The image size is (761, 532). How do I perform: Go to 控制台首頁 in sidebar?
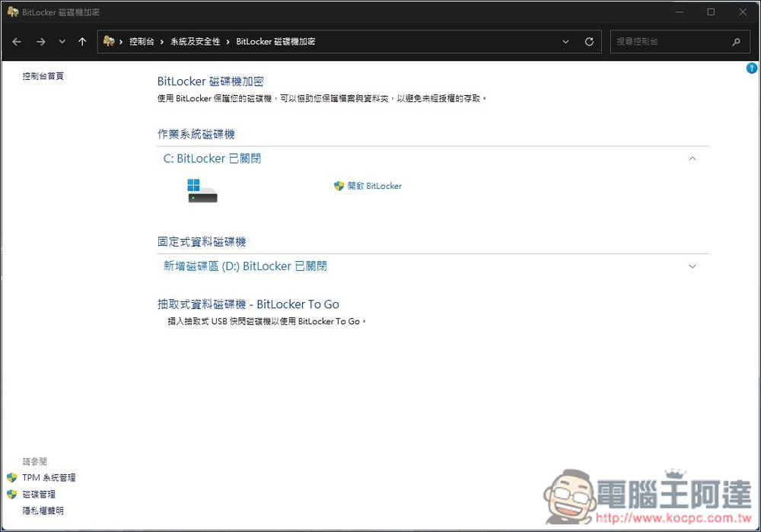coord(43,76)
